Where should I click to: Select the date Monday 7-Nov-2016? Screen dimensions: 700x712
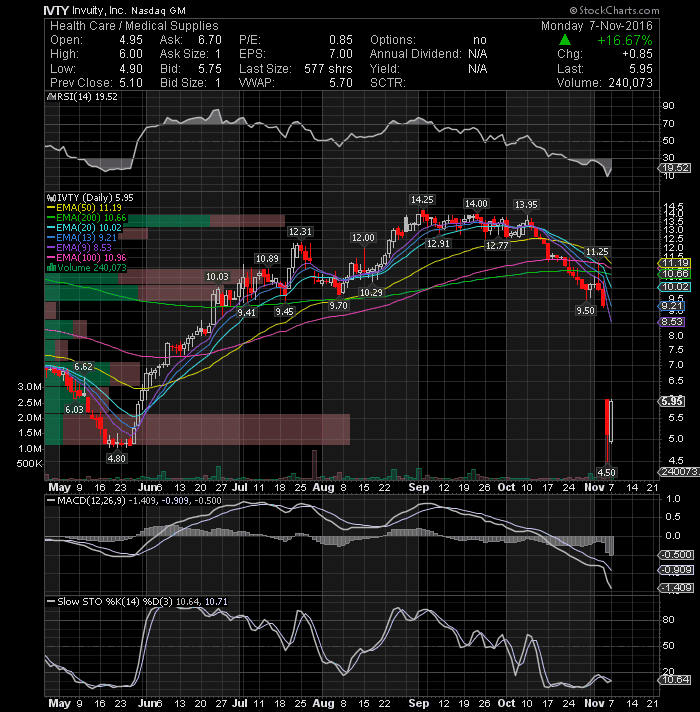click(596, 26)
